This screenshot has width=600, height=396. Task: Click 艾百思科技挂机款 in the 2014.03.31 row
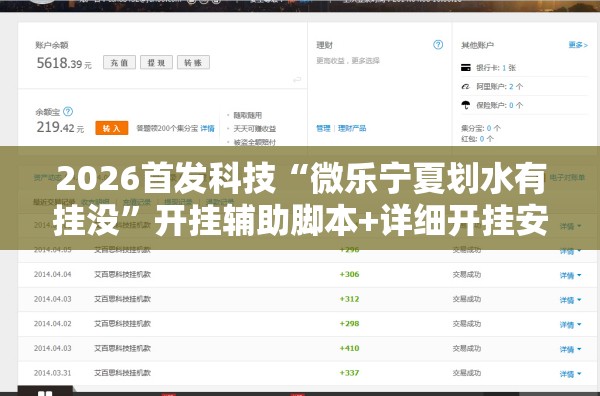point(122,373)
